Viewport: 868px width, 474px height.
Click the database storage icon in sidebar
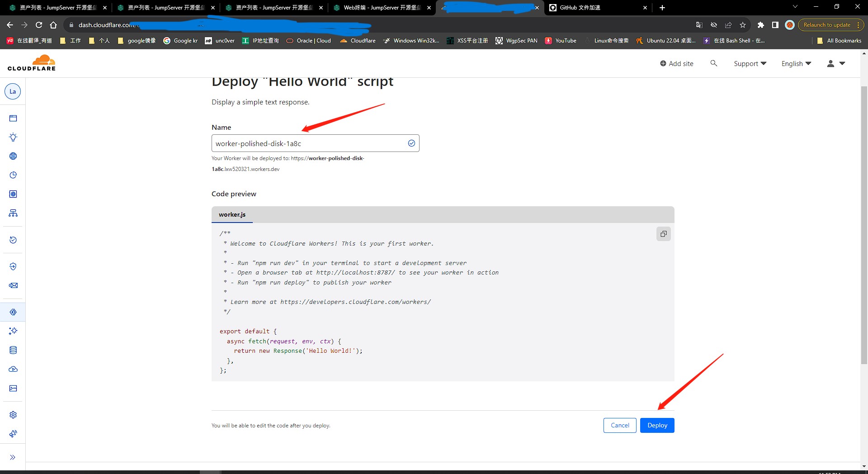tap(13, 350)
